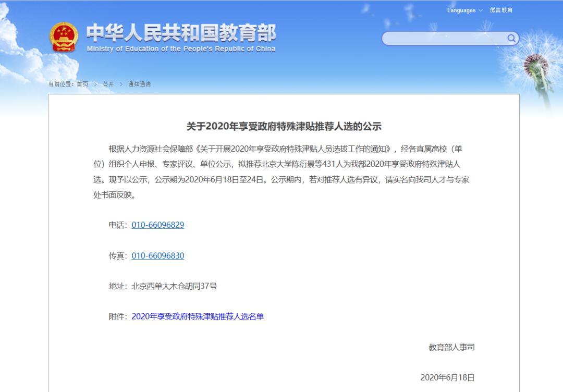Image resolution: width=563 pixels, height=392 pixels.
Task: Click phone number 010-66096829 link
Action: click(x=157, y=225)
